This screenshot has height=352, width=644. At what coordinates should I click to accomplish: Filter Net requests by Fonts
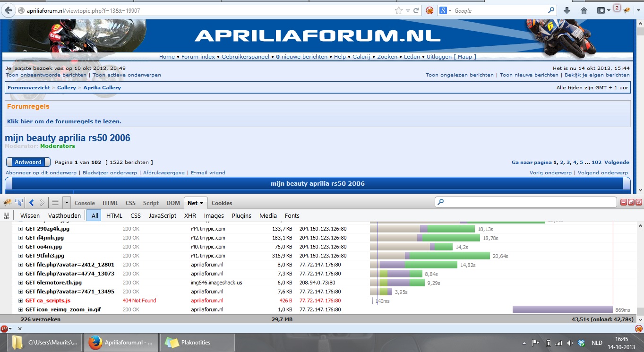click(292, 216)
